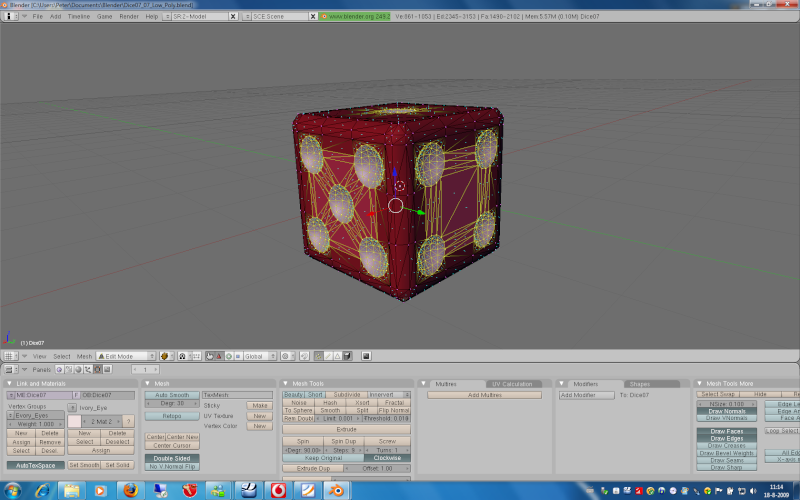
Task: Open Internet Explorer from the taskbar
Action: [x=42, y=491]
